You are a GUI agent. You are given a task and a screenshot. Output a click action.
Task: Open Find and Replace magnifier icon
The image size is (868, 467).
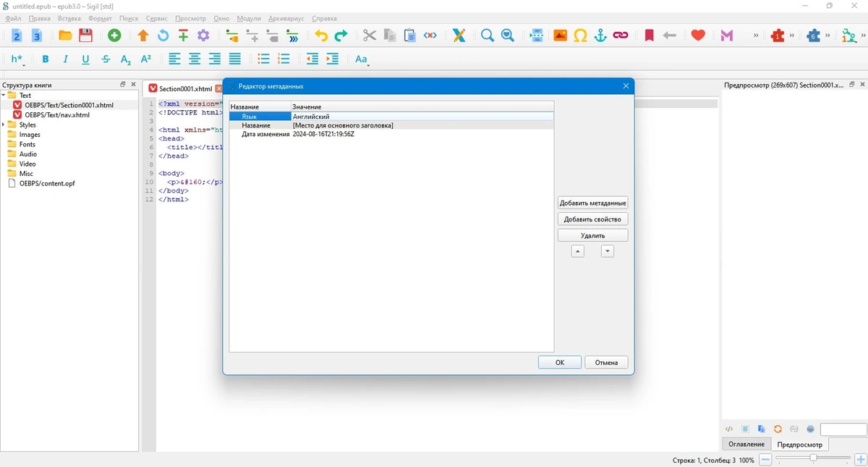coord(488,35)
